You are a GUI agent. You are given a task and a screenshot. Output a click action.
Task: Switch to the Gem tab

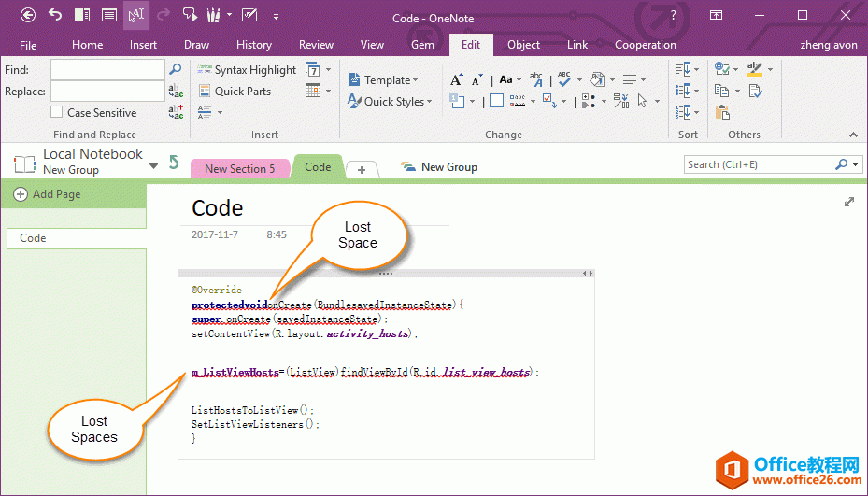[422, 45]
